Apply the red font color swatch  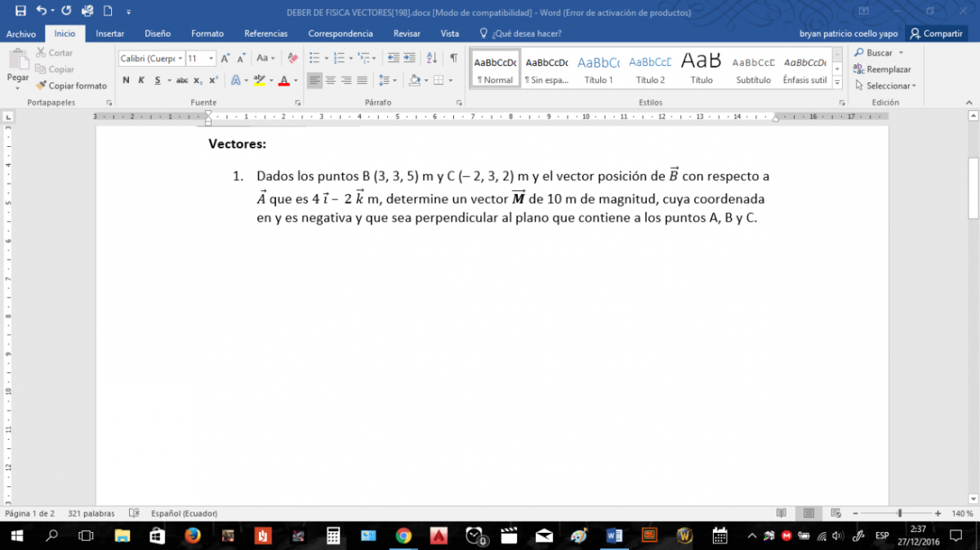coord(283,80)
